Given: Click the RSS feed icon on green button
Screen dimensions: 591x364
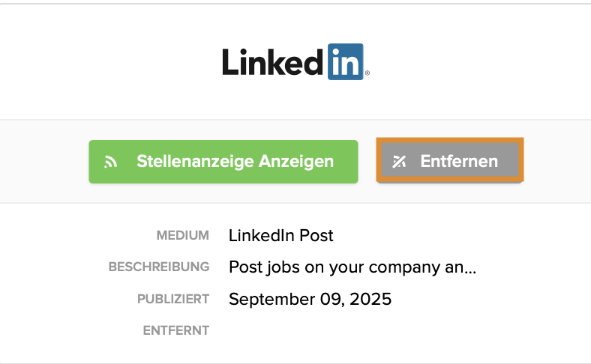Looking at the screenshot, I should click(x=111, y=162).
